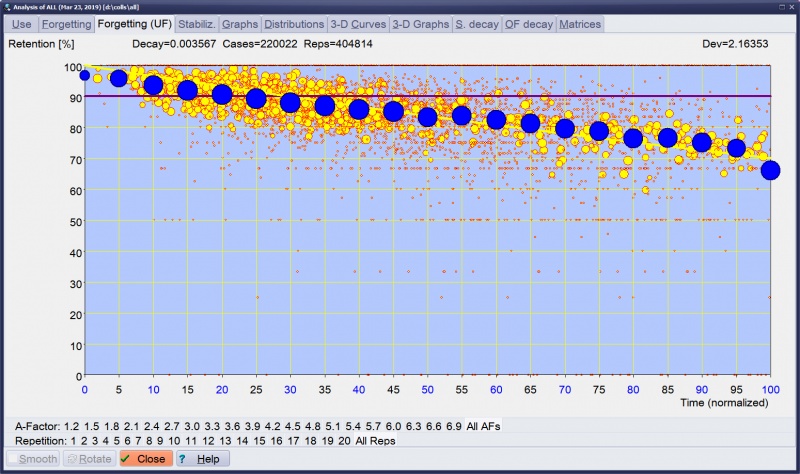
Task: Select All Reps option
Action: 376,441
